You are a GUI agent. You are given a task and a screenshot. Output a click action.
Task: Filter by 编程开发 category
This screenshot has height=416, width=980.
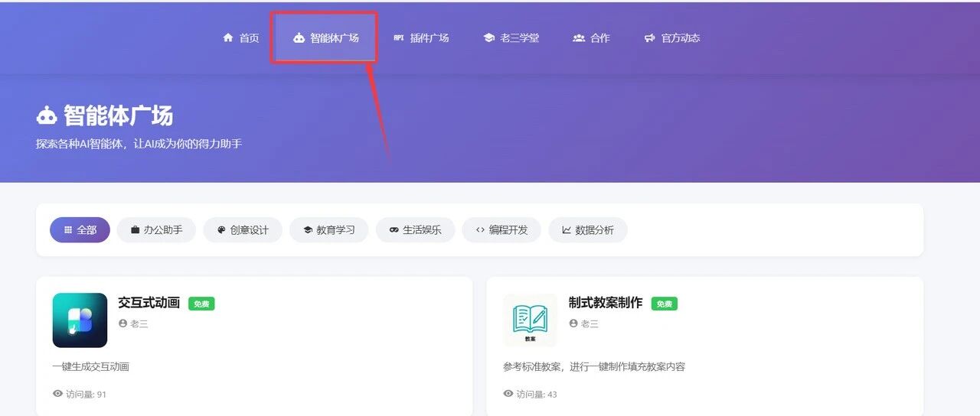(501, 229)
